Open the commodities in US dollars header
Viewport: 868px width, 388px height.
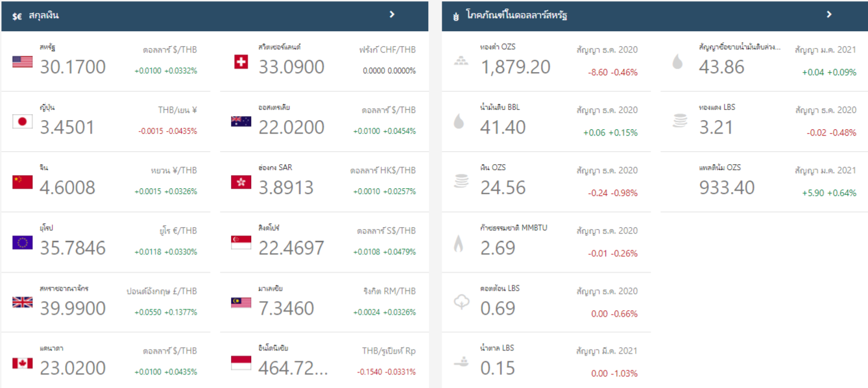click(x=516, y=16)
